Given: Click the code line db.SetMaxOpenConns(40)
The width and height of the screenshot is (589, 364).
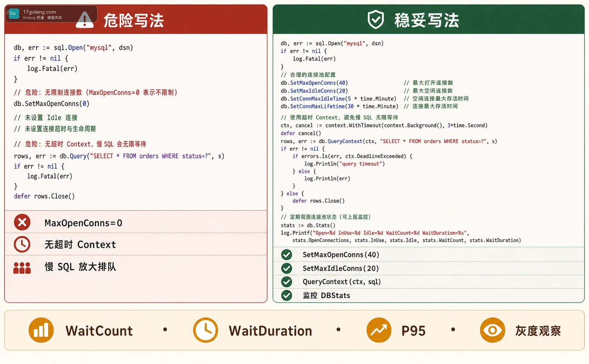Looking at the screenshot, I should [x=314, y=83].
